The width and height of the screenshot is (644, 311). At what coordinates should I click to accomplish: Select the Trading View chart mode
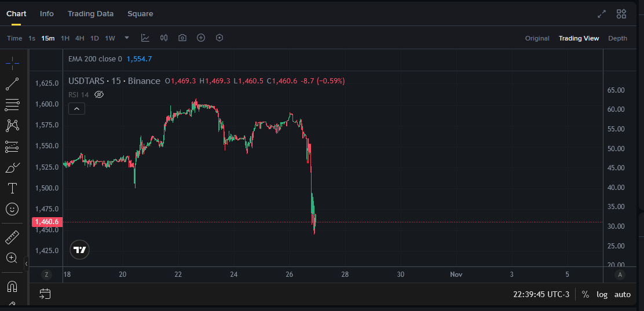(x=579, y=38)
